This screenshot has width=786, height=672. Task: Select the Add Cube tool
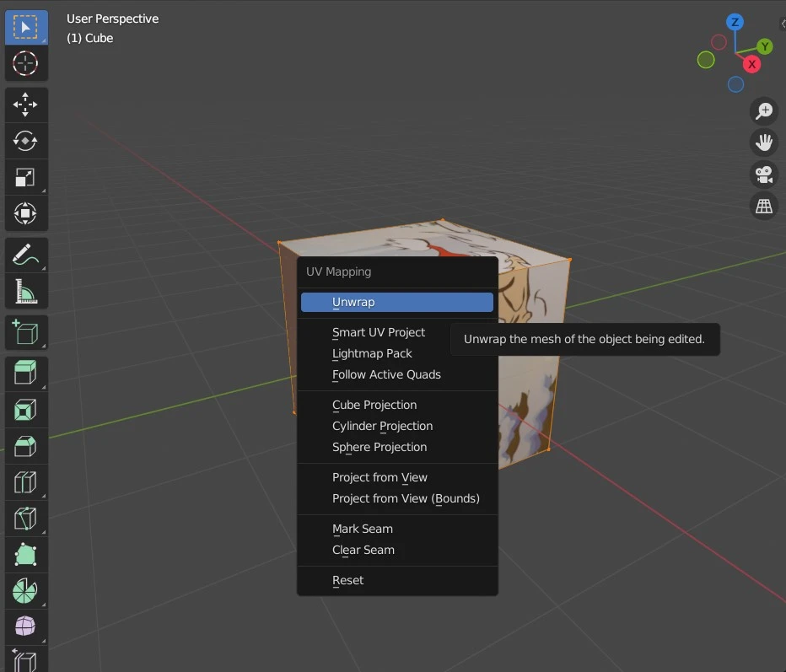click(x=26, y=332)
